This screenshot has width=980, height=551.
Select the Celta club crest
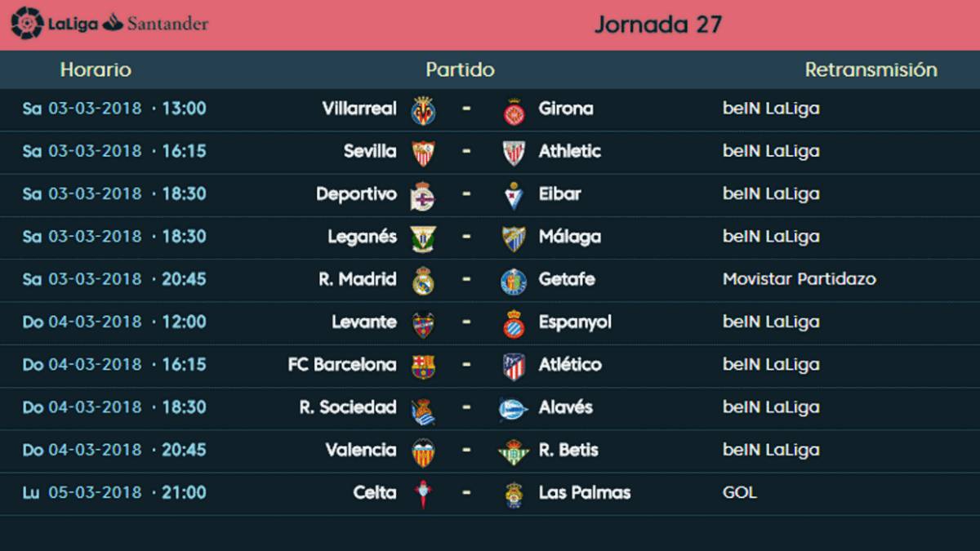coord(423,494)
